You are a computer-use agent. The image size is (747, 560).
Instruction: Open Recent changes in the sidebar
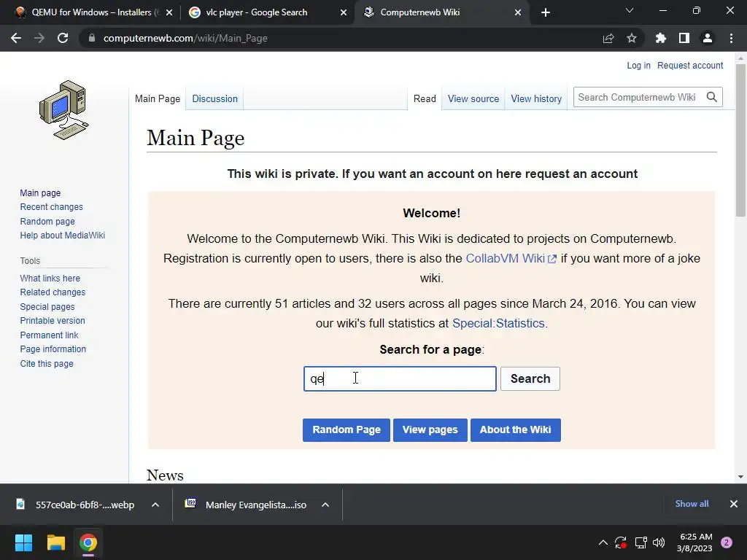(x=52, y=207)
